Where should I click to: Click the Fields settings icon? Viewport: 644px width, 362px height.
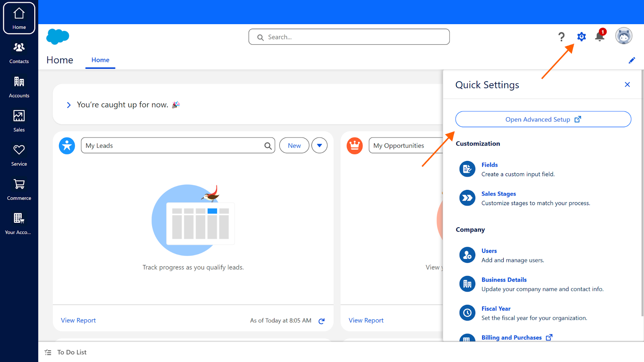tap(467, 169)
